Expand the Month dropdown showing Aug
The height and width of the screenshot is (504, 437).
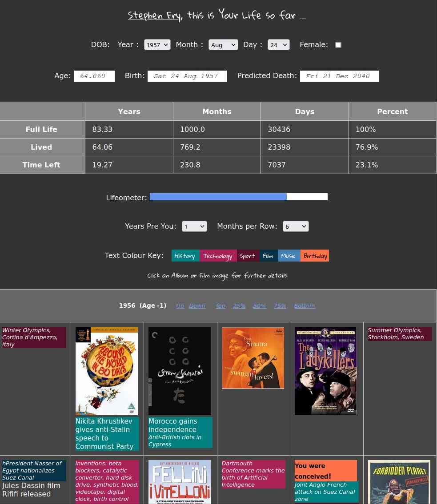pos(223,45)
